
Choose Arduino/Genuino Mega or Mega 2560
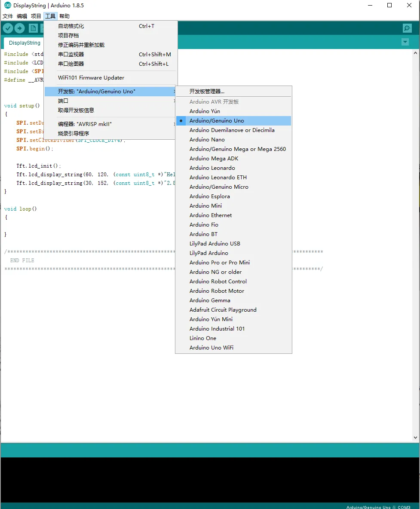(233, 149)
